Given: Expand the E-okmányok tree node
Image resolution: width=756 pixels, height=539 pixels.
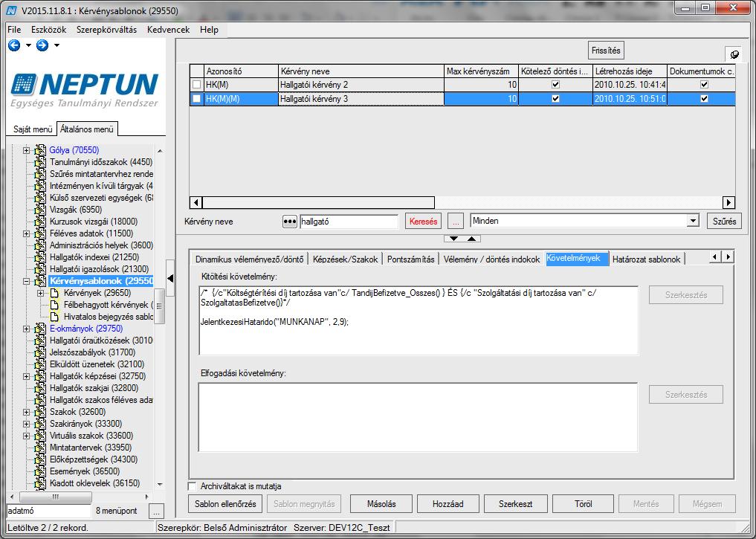Looking at the screenshot, I should 27,329.
